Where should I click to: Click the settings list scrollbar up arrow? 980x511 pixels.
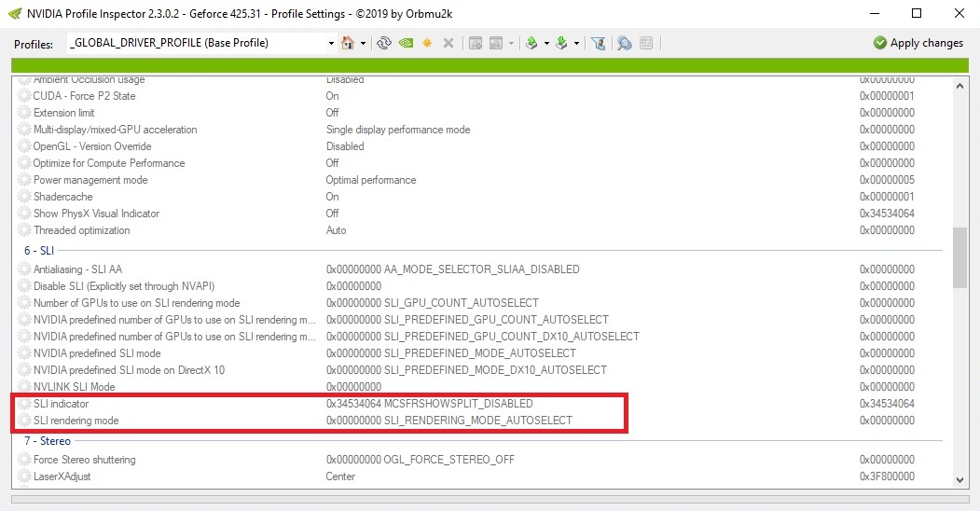click(x=959, y=86)
